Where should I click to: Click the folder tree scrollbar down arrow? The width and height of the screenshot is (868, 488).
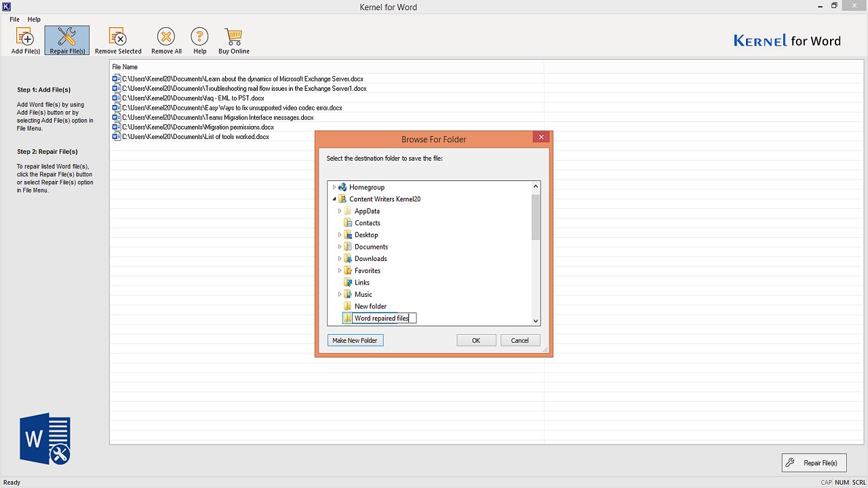(x=536, y=321)
